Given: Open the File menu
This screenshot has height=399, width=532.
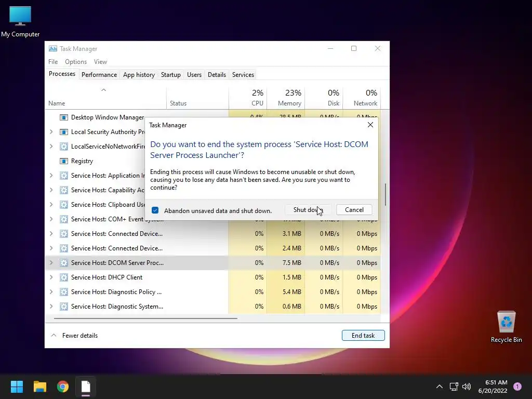Looking at the screenshot, I should [53, 62].
